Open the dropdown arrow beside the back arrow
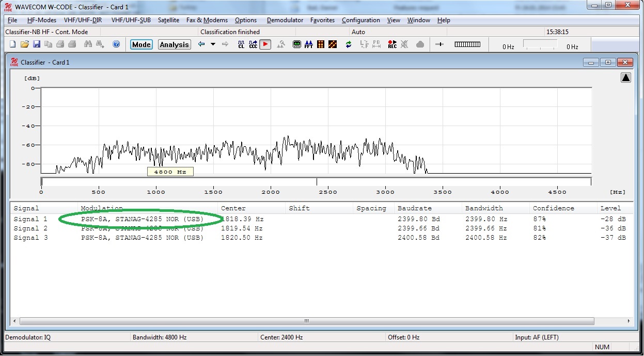 tap(213, 44)
